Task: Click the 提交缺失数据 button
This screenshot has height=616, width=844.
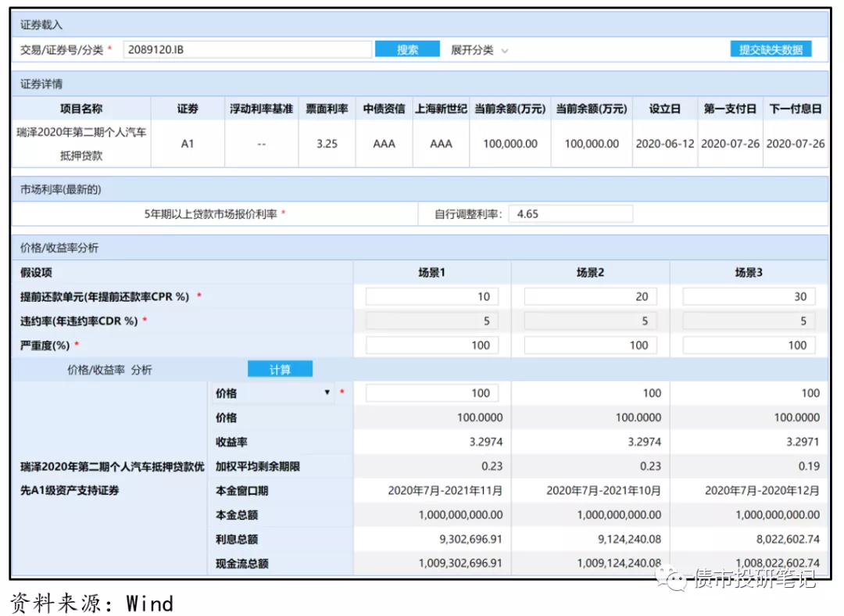Action: coord(771,49)
